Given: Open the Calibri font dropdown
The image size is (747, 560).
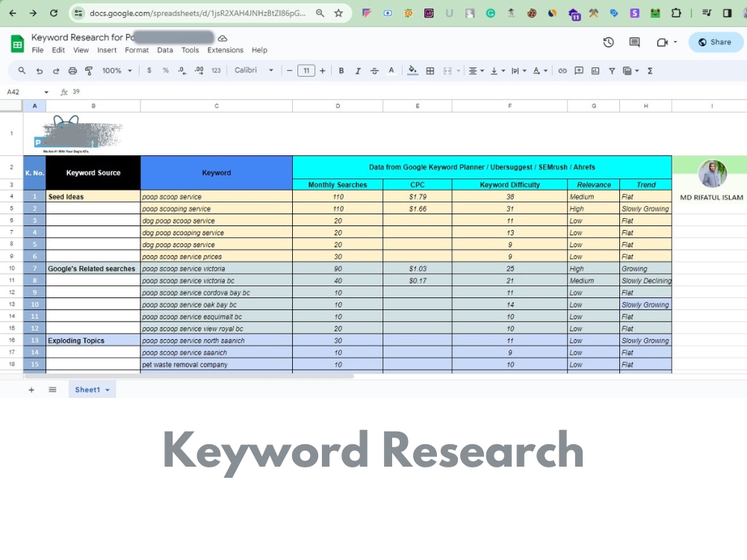Looking at the screenshot, I should pos(254,70).
